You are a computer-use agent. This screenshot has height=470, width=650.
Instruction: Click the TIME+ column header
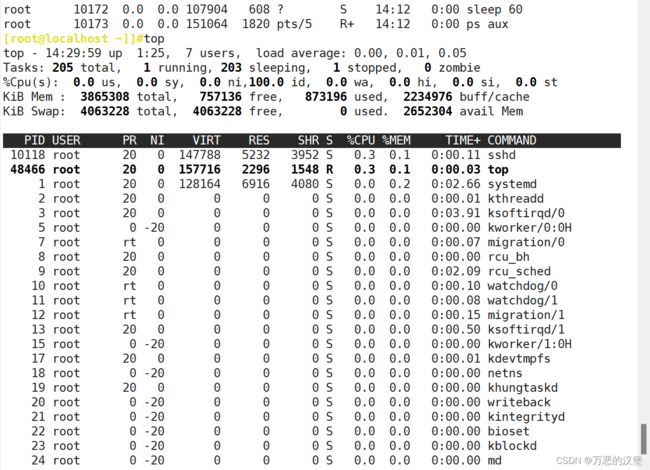tap(463, 140)
